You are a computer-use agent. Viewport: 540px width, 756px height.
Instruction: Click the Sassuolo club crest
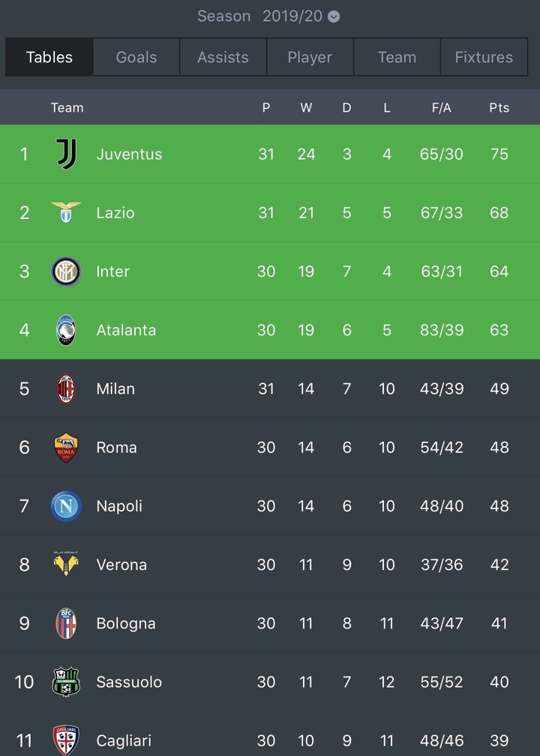[x=66, y=682]
